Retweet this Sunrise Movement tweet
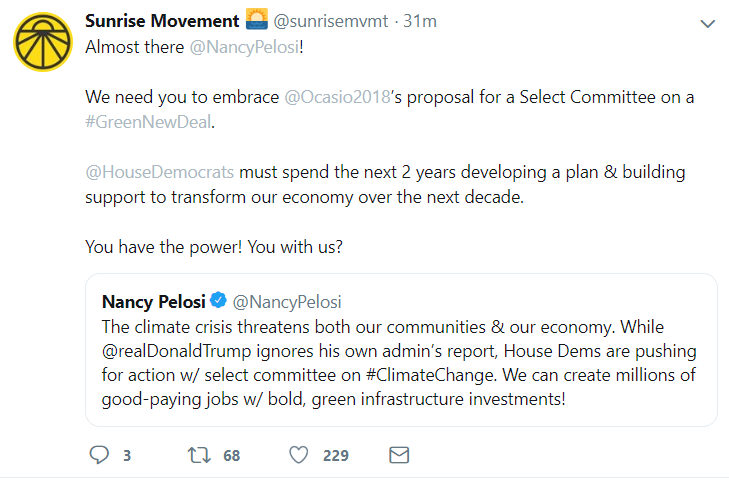 (199, 455)
